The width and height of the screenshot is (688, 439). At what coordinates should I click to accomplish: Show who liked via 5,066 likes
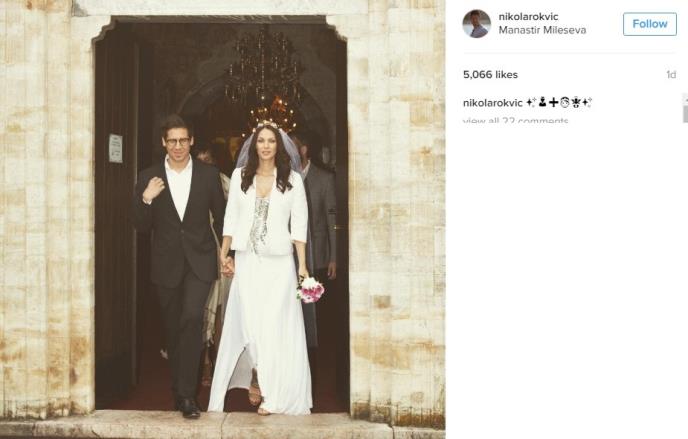point(490,75)
